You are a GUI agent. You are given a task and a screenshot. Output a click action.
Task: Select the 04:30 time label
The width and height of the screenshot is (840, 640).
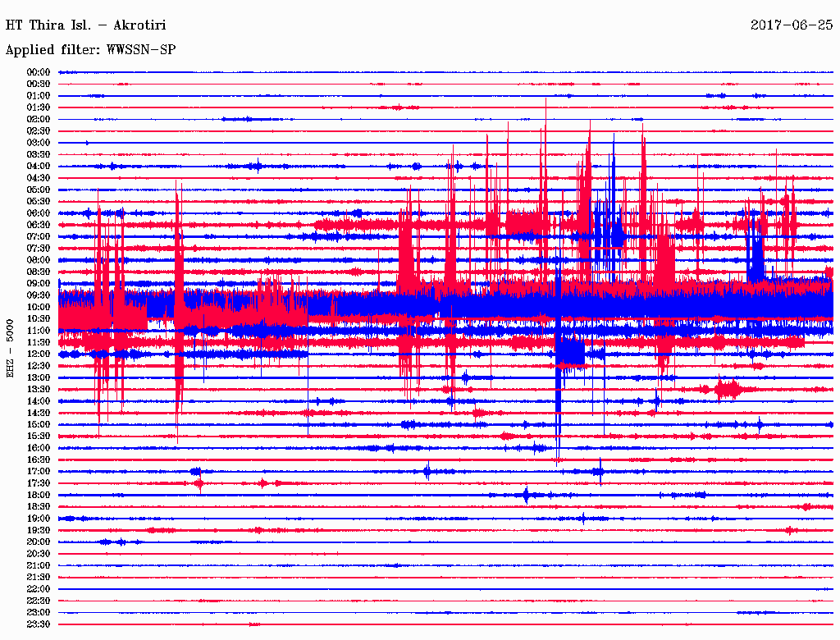click(38, 178)
